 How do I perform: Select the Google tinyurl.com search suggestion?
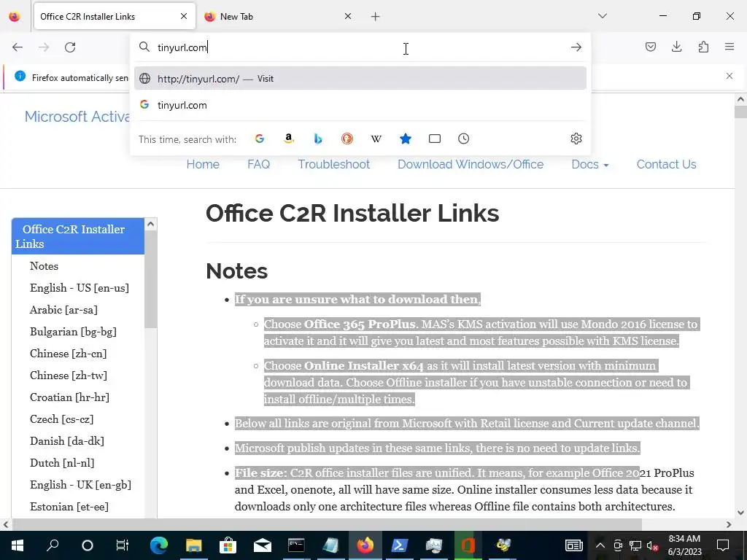(x=360, y=105)
